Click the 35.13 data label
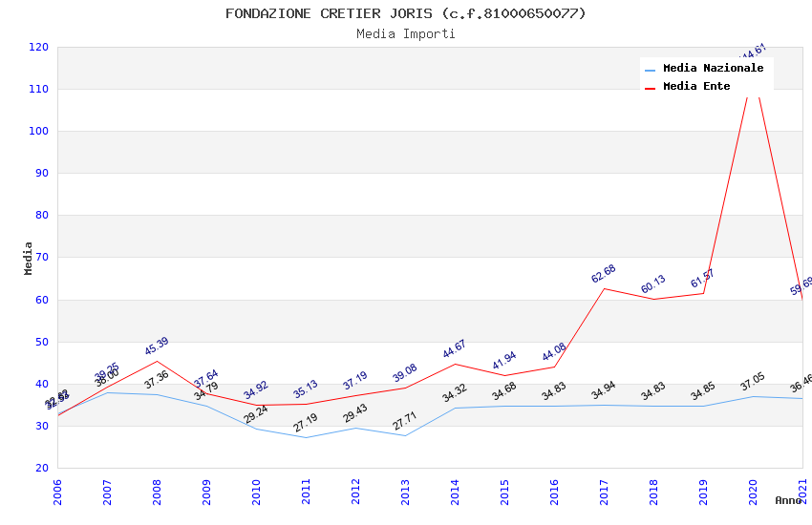The image size is (812, 525). tap(306, 388)
